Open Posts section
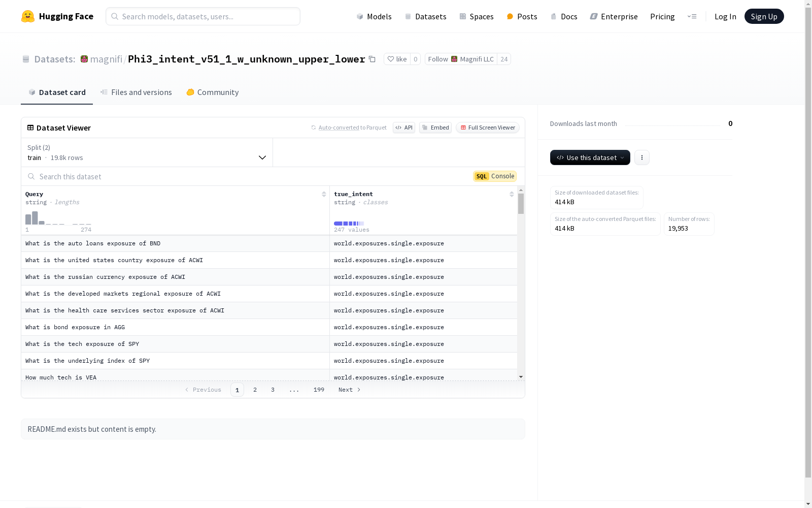The height and width of the screenshot is (508, 812). click(522, 16)
